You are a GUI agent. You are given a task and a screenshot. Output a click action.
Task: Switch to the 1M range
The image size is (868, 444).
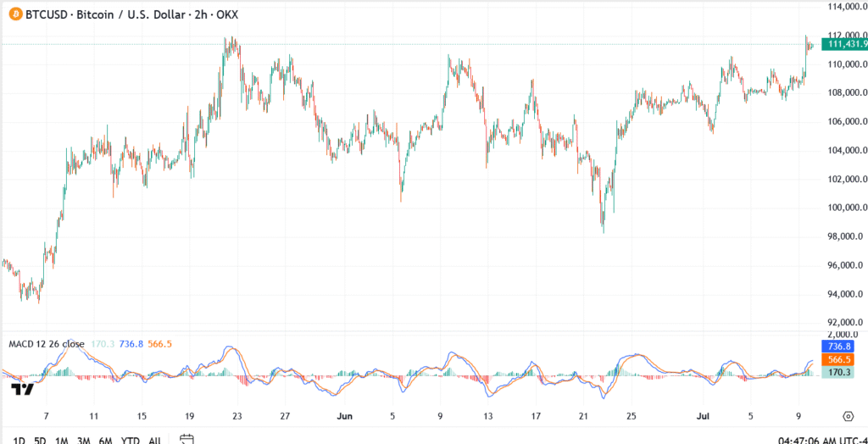click(62, 440)
